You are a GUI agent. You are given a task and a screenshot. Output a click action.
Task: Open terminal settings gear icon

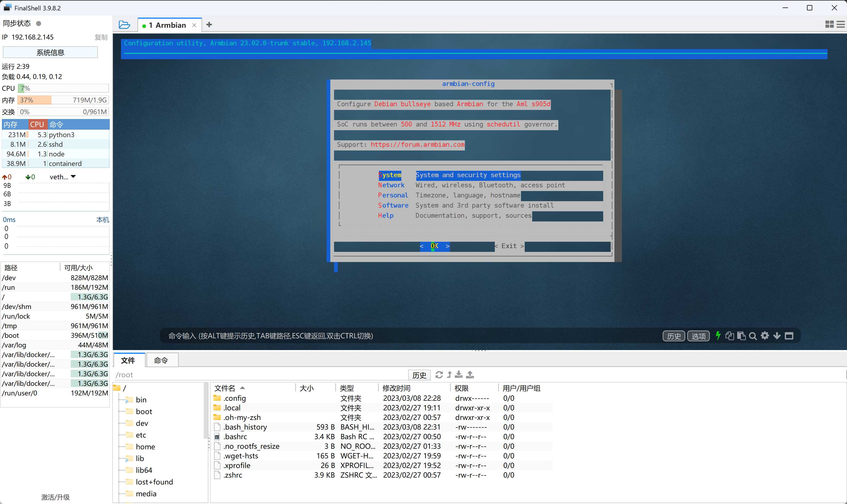[765, 336]
